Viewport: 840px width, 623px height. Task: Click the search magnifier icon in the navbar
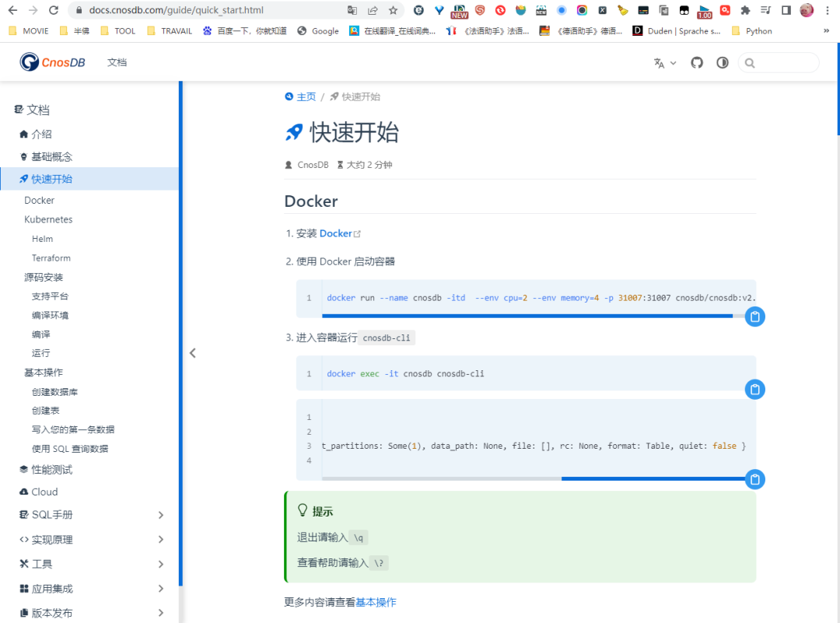[x=748, y=62]
